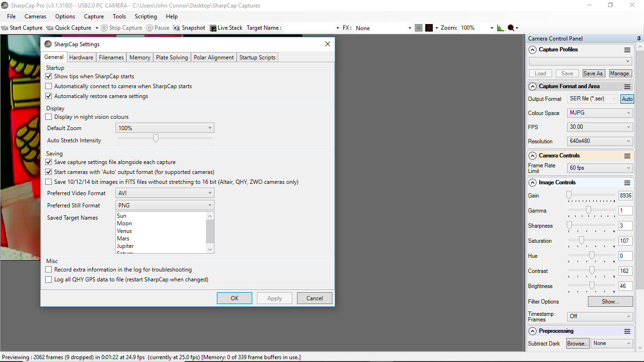Open Capture Profiles hamburger menu
The height and width of the screenshot is (362, 644).
627,49
